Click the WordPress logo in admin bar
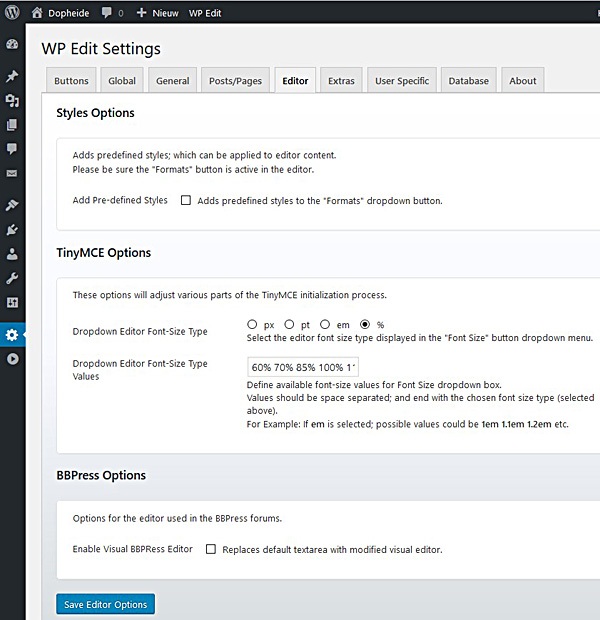The width and height of the screenshot is (600, 620). (12, 13)
